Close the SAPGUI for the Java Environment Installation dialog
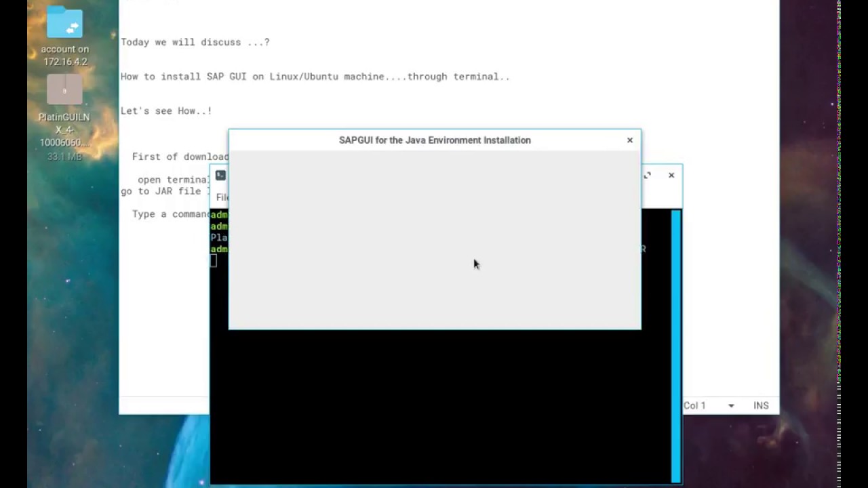Image resolution: width=868 pixels, height=488 pixels. (x=630, y=140)
